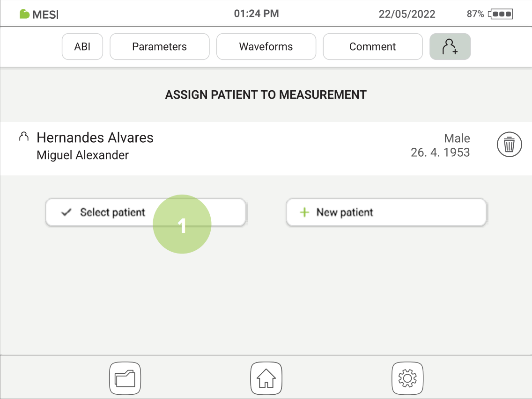Open the Parameters tab

(x=159, y=46)
